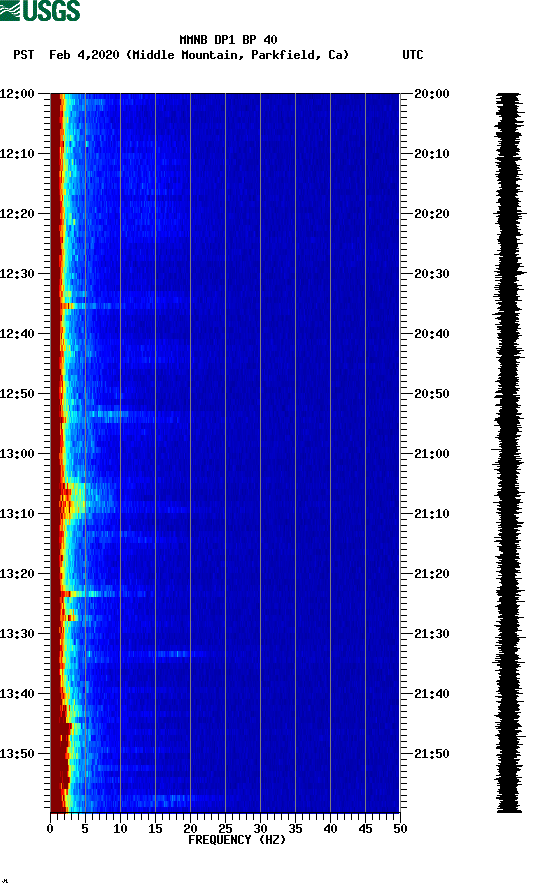Click the USGS logo
This screenshot has width=552, height=892.
point(40,10)
